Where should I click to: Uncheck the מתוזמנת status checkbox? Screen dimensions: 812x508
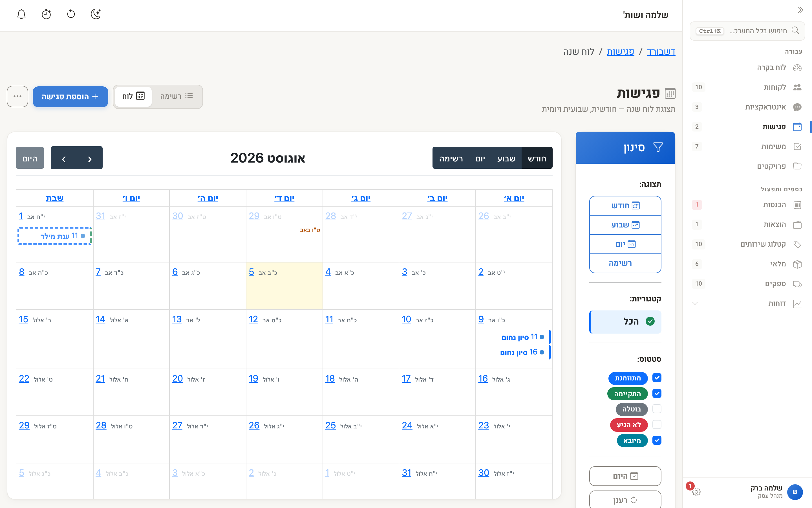657,378
